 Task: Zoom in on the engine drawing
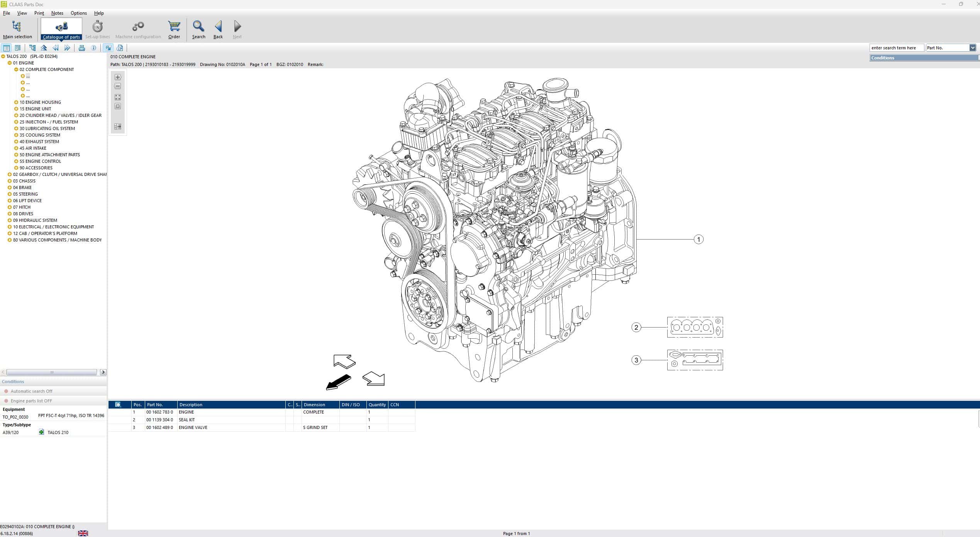click(118, 77)
